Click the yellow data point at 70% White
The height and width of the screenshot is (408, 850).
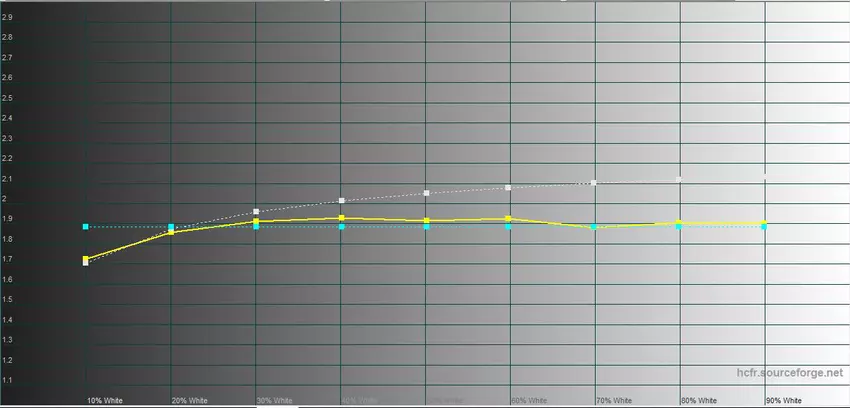594,227
